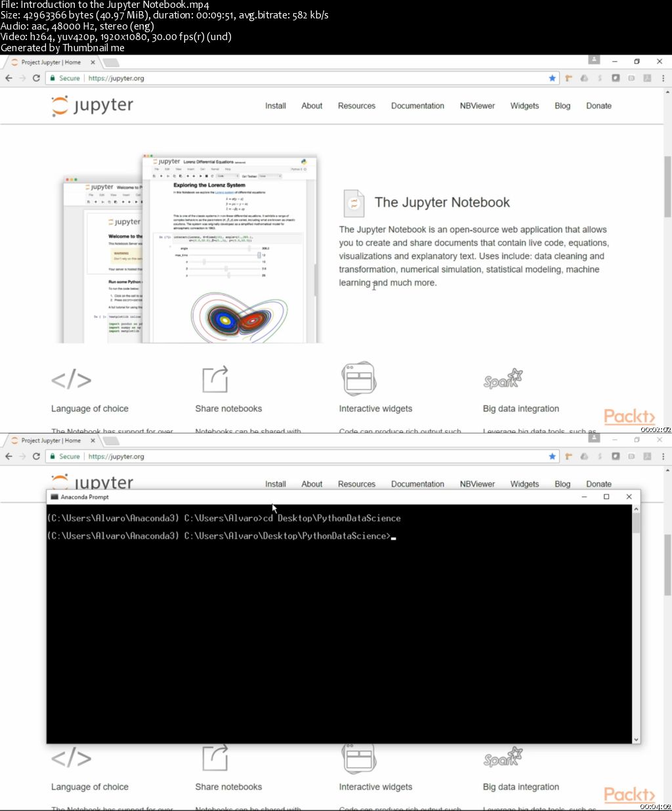Install link on page behind Anaconda Prompt
This screenshot has height=811, width=672.
pos(276,484)
